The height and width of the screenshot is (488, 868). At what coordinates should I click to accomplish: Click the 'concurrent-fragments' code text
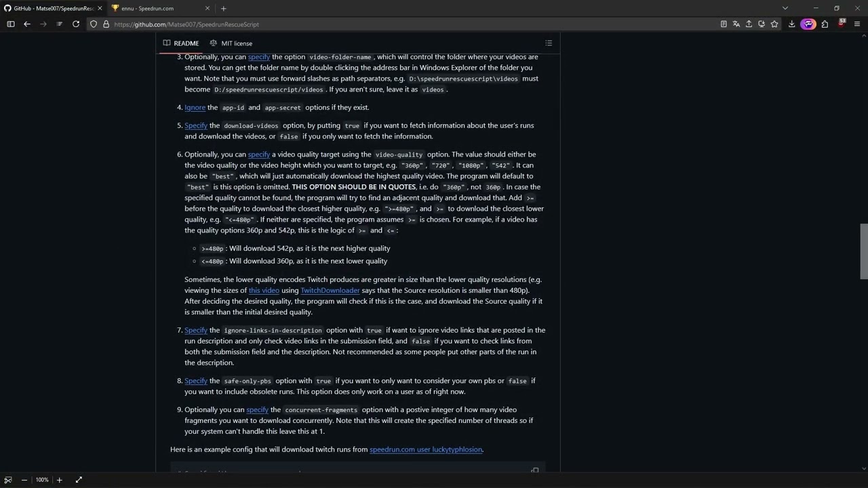321,410
